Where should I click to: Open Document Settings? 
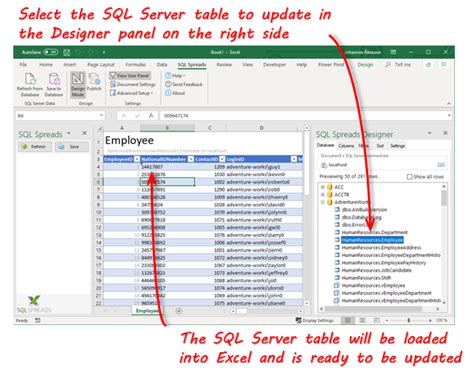click(133, 84)
